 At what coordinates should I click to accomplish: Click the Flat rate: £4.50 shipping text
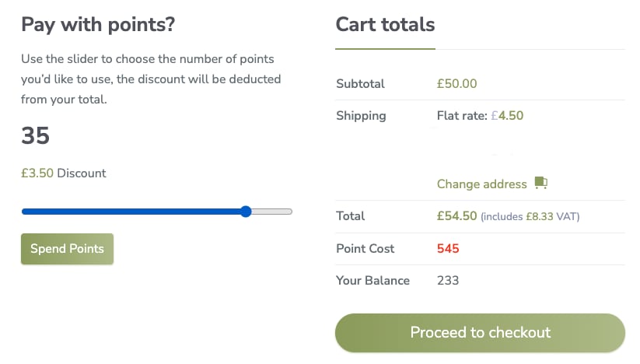click(x=480, y=116)
